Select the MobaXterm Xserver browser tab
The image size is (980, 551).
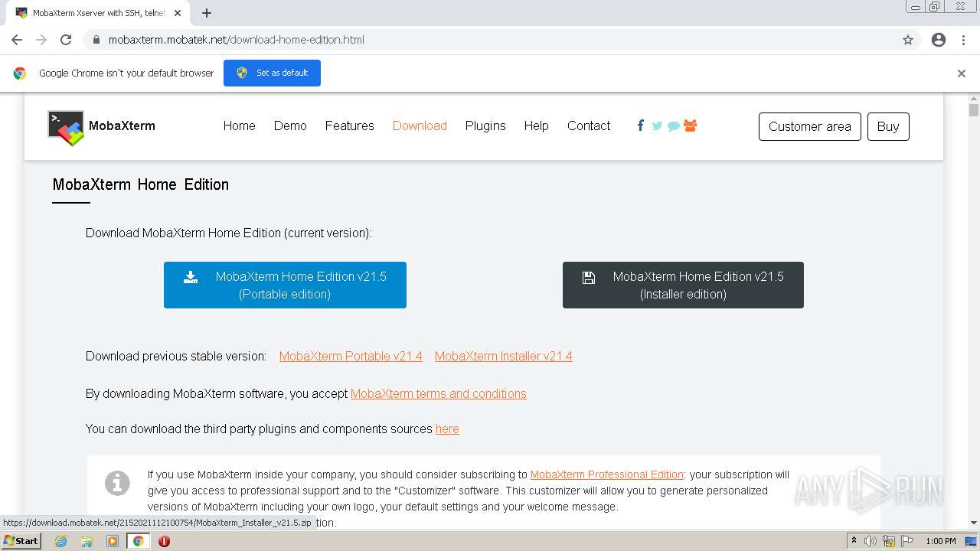(98, 13)
